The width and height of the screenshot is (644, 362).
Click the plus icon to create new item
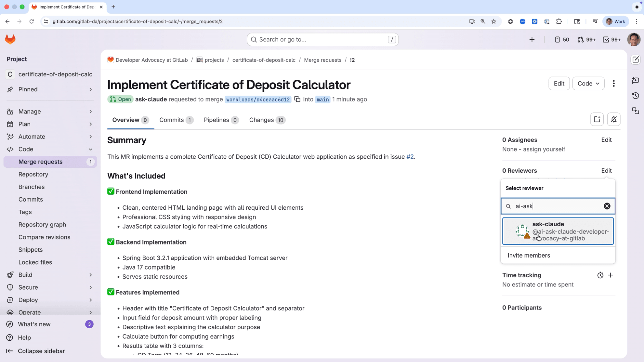pyautogui.click(x=532, y=39)
